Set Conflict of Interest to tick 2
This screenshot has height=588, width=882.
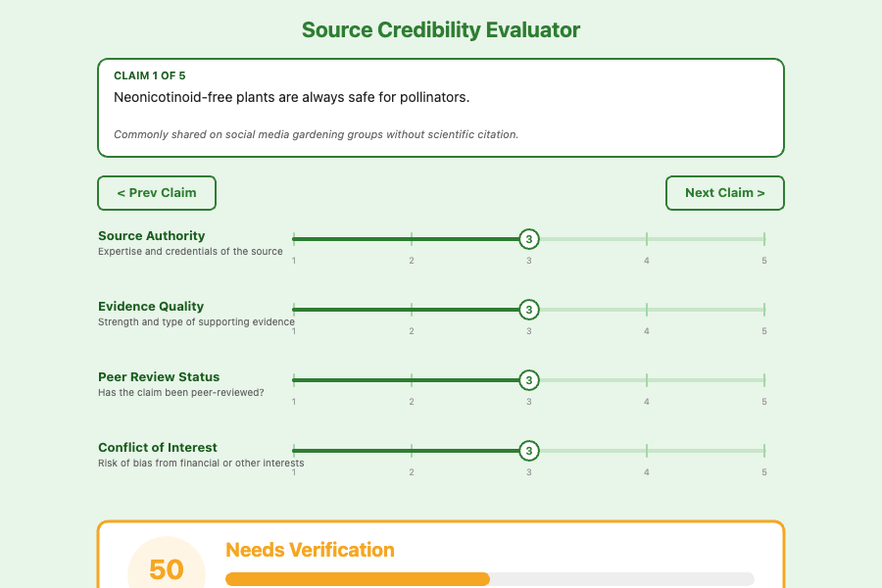(x=412, y=451)
